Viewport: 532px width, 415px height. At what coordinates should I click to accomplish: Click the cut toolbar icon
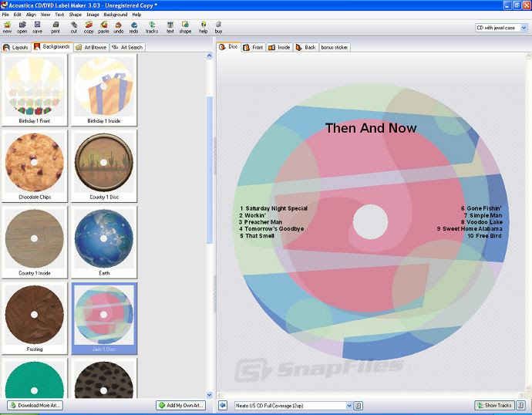(74, 28)
